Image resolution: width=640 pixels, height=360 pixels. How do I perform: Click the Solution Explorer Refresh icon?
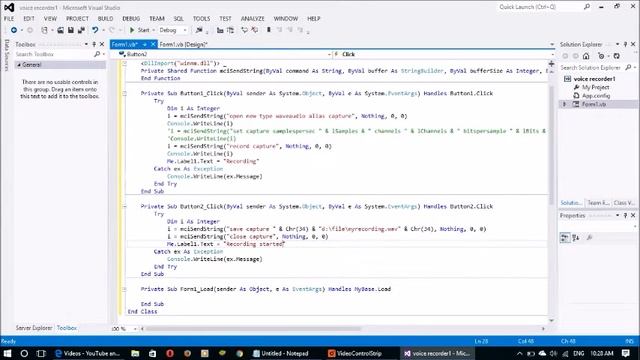pyautogui.click(x=616, y=56)
